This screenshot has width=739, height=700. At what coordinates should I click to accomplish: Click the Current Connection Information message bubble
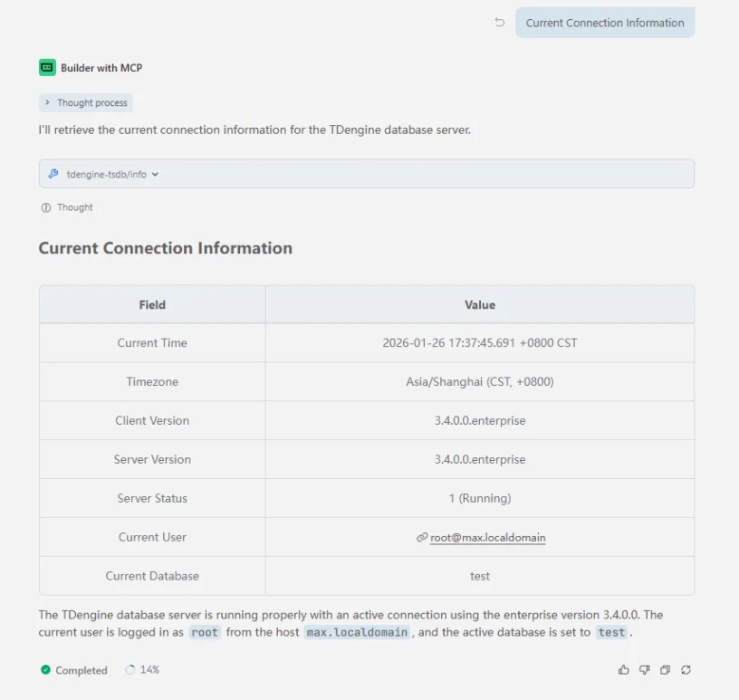(x=604, y=23)
